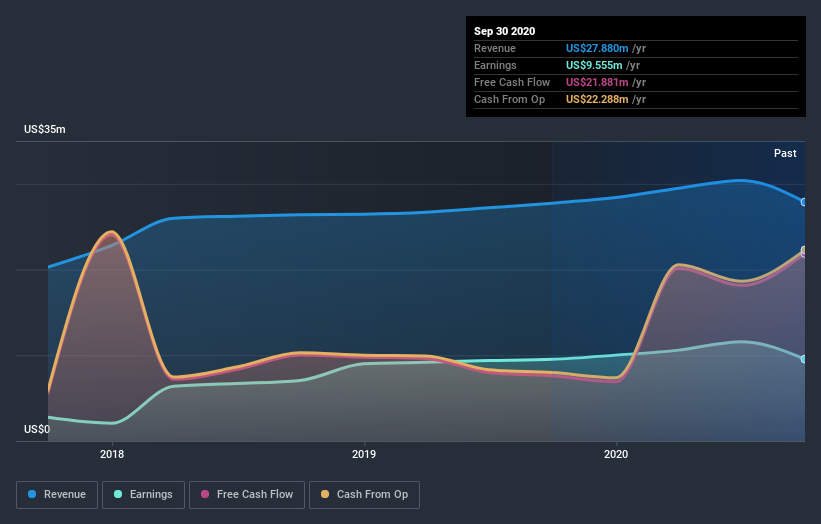The image size is (821, 524).
Task: Click the orange Cash From Op legend dot
Action: coord(325,494)
